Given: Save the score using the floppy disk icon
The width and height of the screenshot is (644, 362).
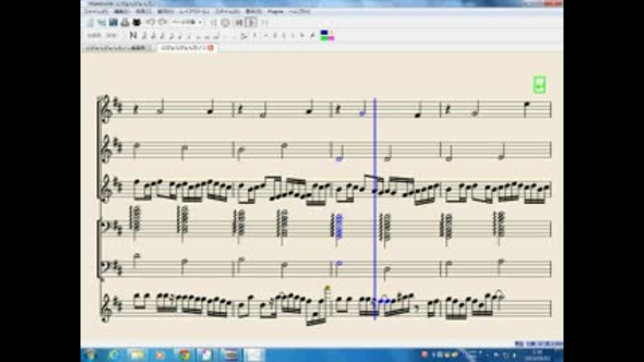Looking at the screenshot, I should pos(113,23).
